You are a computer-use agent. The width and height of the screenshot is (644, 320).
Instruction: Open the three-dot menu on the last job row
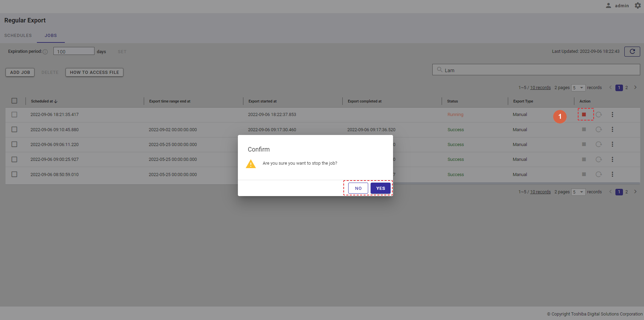612,174
